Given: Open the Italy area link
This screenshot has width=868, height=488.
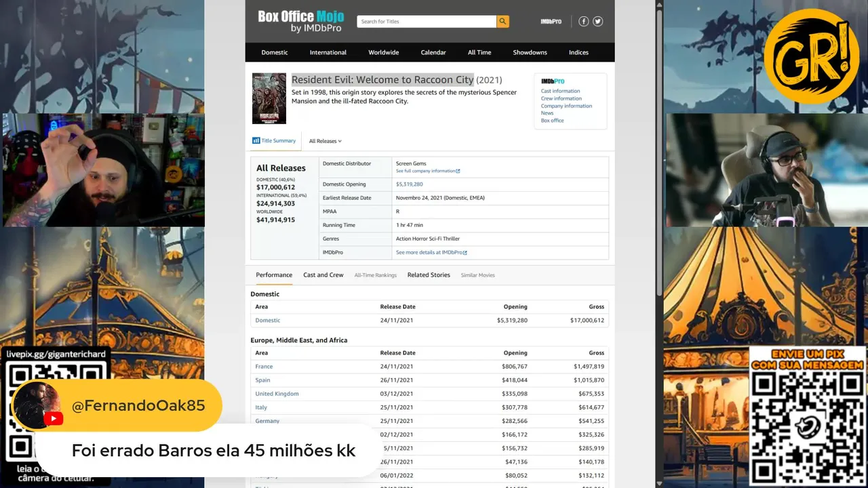Looking at the screenshot, I should 261,407.
